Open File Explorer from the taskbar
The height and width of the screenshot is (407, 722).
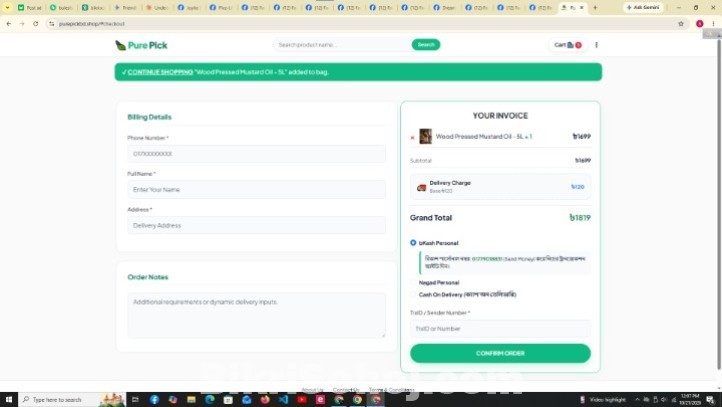(191, 400)
